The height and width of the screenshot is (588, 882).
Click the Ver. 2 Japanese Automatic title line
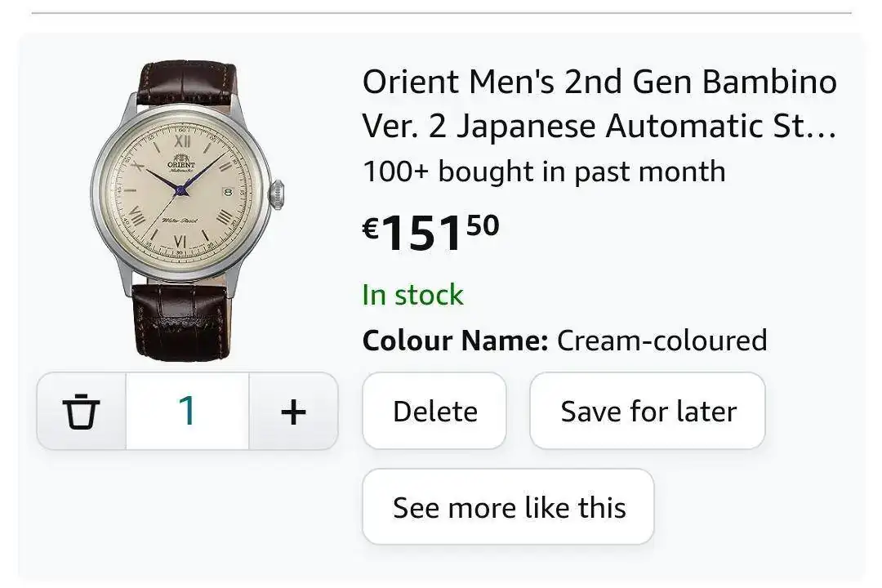[599, 126]
